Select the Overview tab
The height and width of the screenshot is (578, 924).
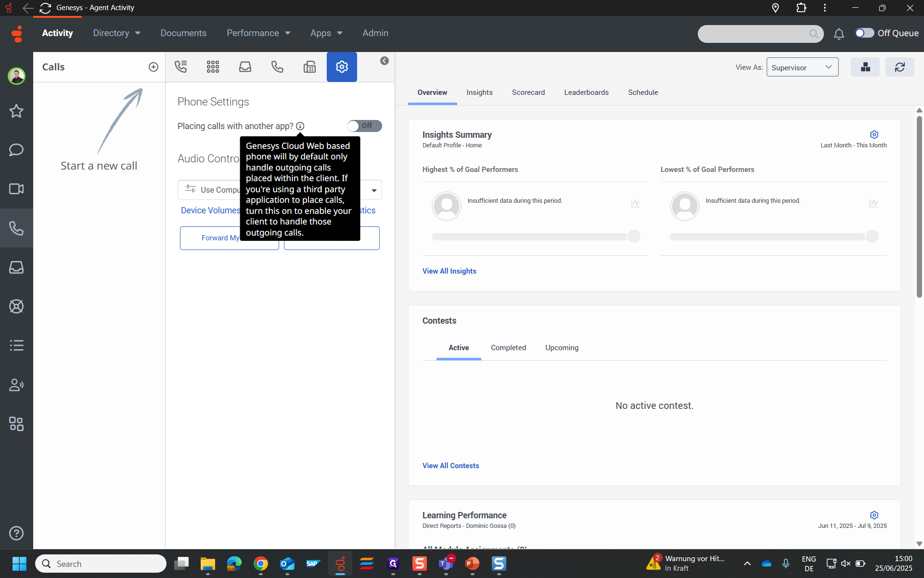[x=432, y=92]
